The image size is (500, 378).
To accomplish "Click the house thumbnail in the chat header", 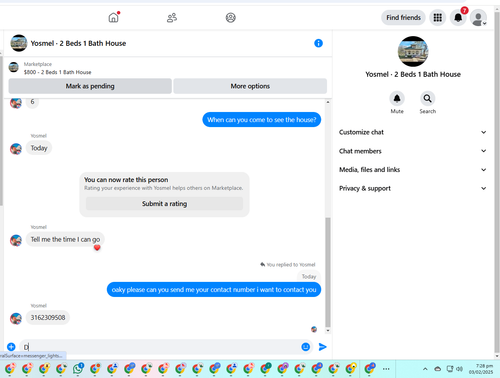I will tap(19, 43).
